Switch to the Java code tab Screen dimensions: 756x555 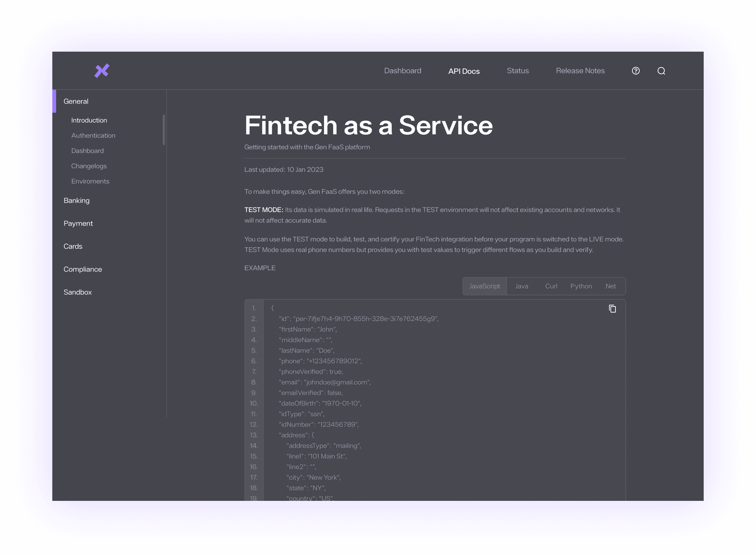[x=521, y=286]
